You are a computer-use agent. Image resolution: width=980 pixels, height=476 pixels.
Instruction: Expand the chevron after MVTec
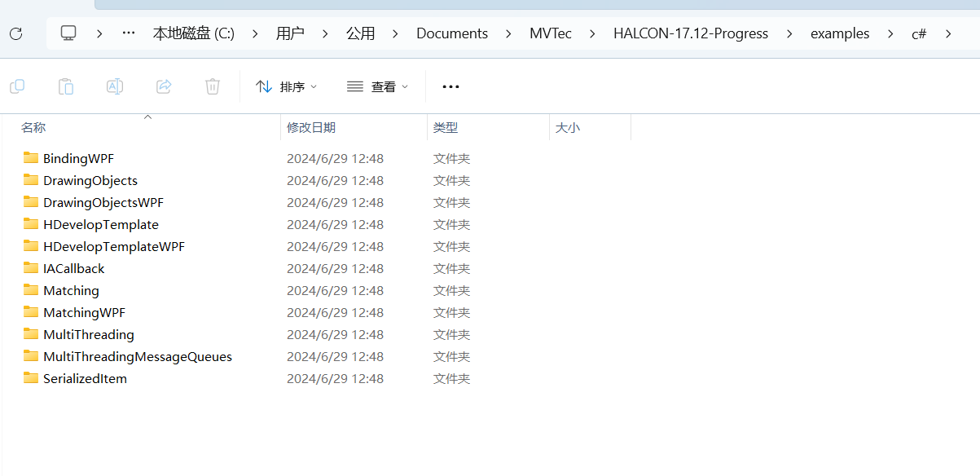click(593, 33)
